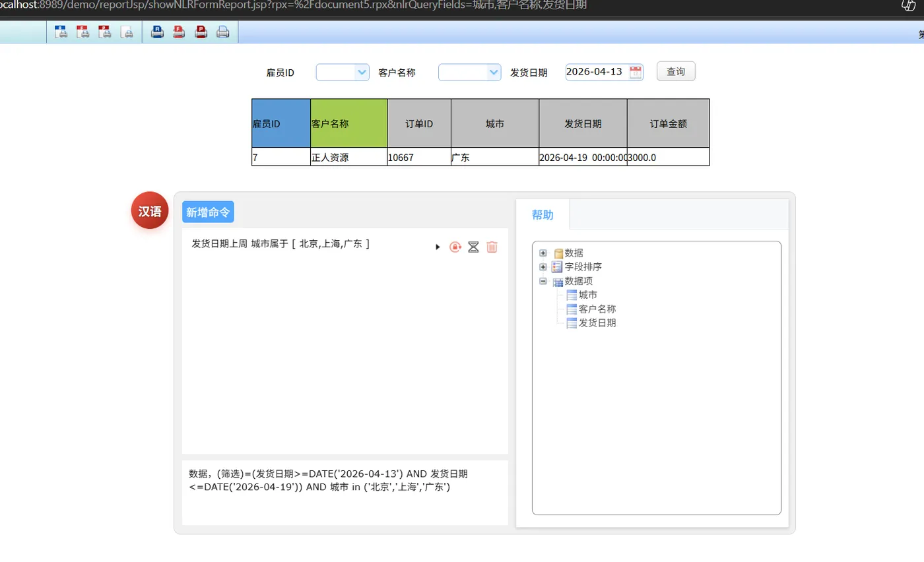Open the 客户名称 dropdown list
This screenshot has height=562, width=924.
tap(494, 73)
